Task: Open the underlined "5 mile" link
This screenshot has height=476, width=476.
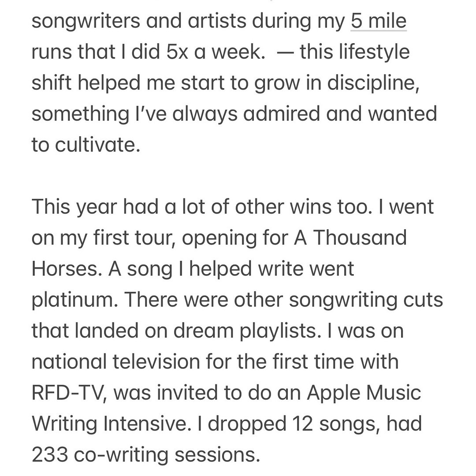Action: (x=378, y=21)
